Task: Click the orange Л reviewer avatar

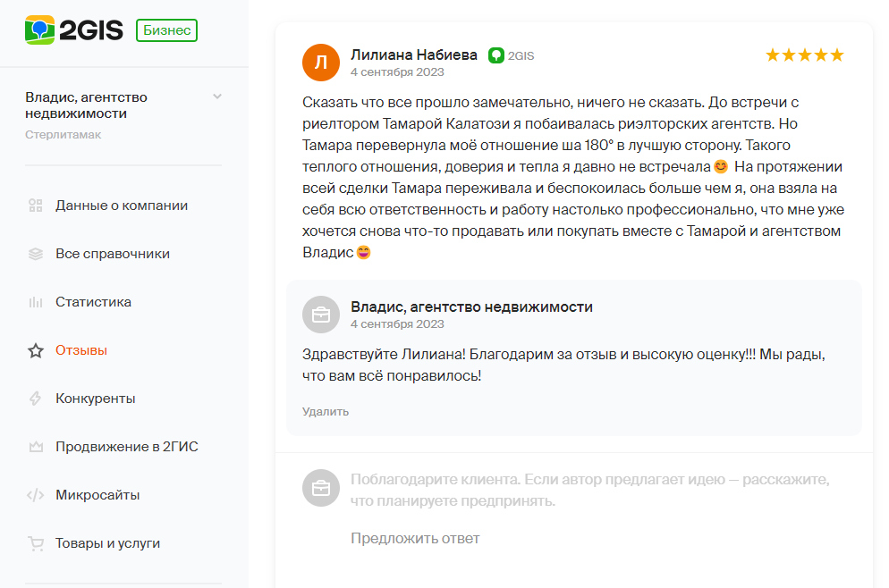Action: pyautogui.click(x=321, y=63)
